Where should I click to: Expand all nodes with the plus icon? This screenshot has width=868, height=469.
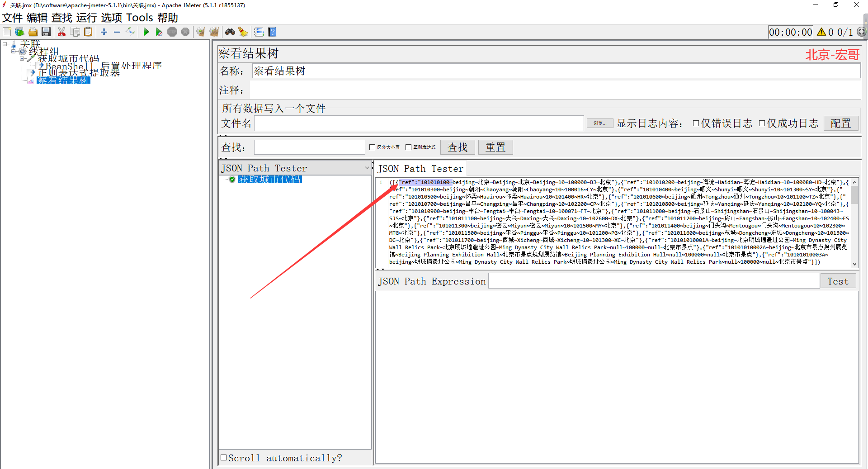point(104,32)
